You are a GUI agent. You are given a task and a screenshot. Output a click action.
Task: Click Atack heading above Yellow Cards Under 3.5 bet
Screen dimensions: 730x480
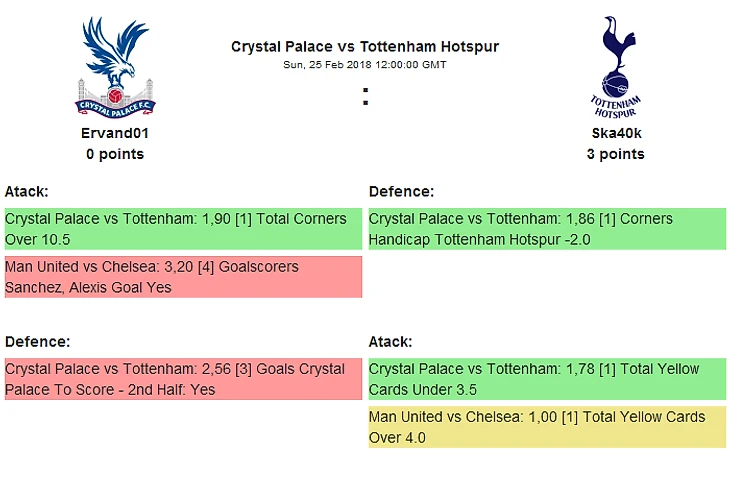point(390,342)
